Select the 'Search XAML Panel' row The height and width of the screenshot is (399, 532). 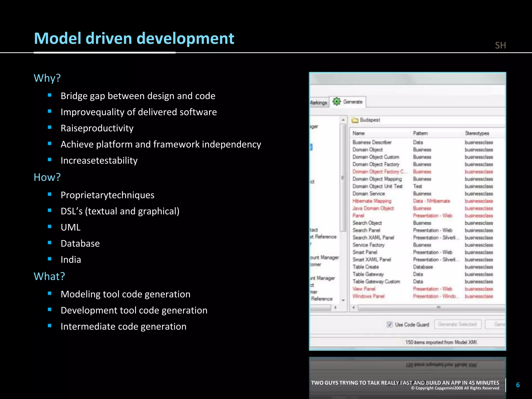[x=423, y=238]
